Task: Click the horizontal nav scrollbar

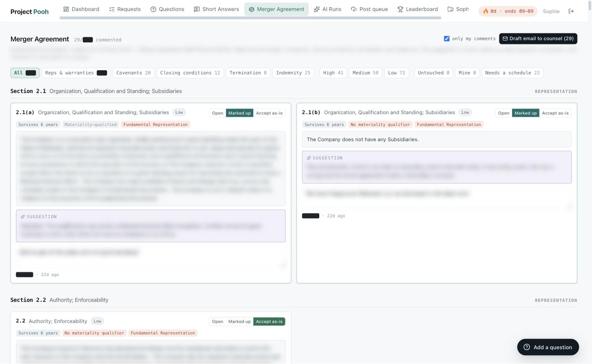Action: (250, 18)
